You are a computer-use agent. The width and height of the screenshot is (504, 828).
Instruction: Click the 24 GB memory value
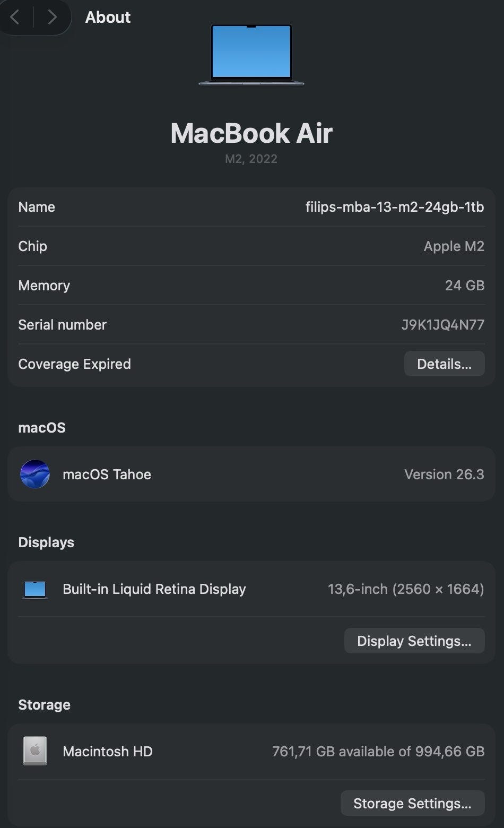(x=464, y=286)
